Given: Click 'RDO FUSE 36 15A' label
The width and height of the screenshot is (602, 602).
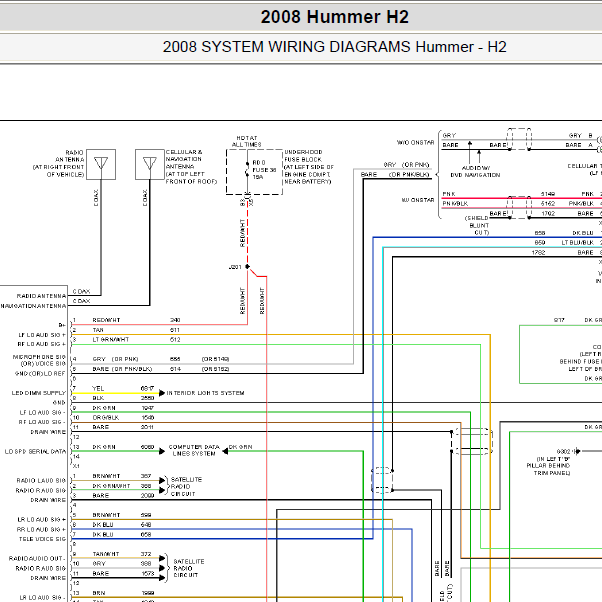Looking at the screenshot, I should point(264,170).
